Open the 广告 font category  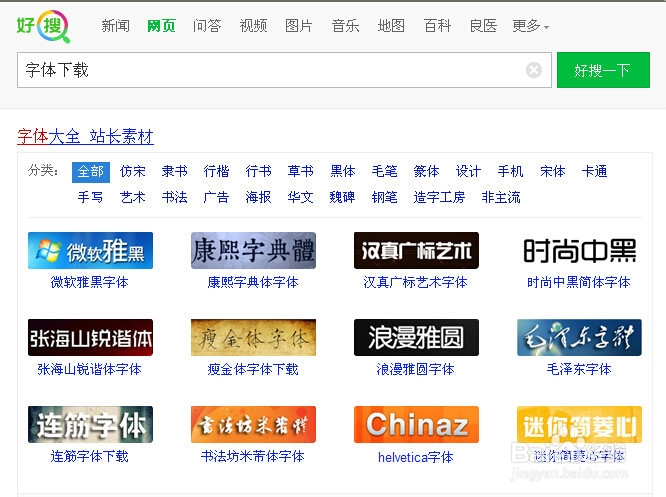[x=216, y=198]
